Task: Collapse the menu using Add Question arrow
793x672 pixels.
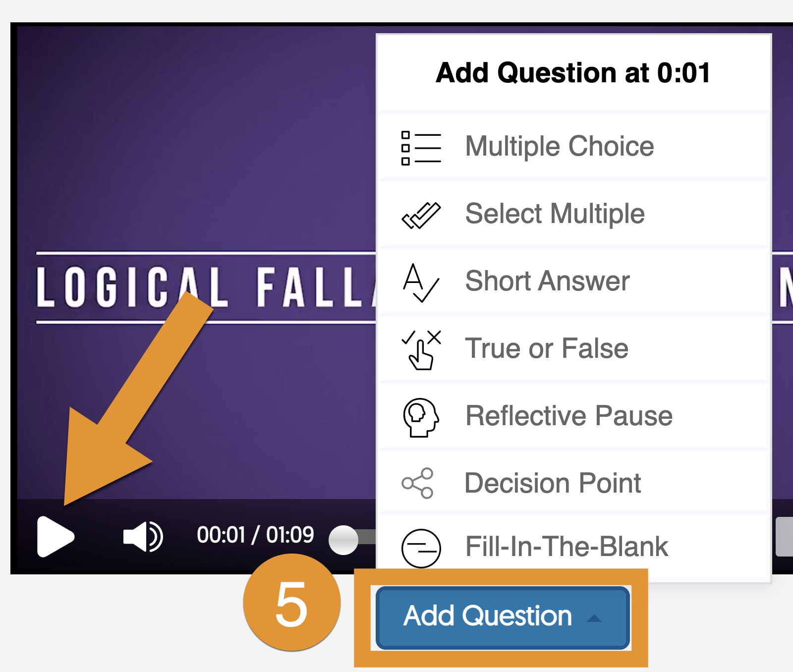Action: coord(594,618)
